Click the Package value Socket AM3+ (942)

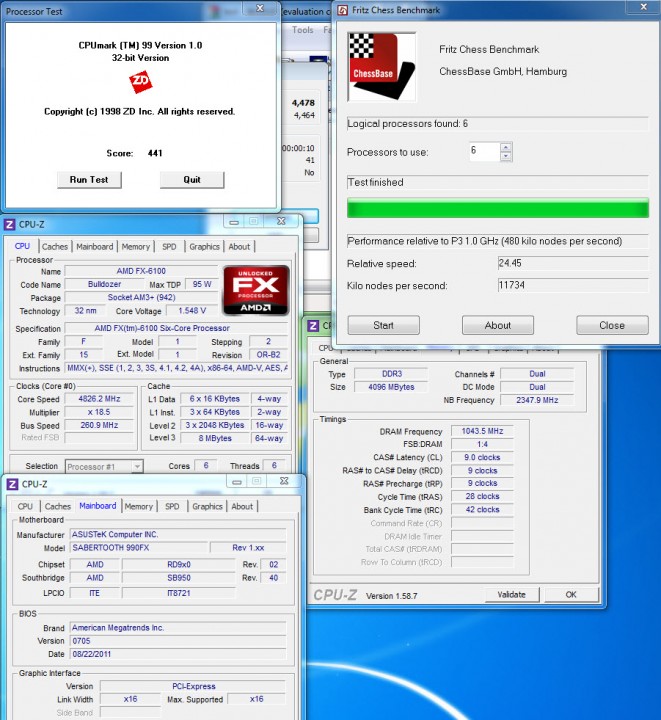tap(141, 297)
